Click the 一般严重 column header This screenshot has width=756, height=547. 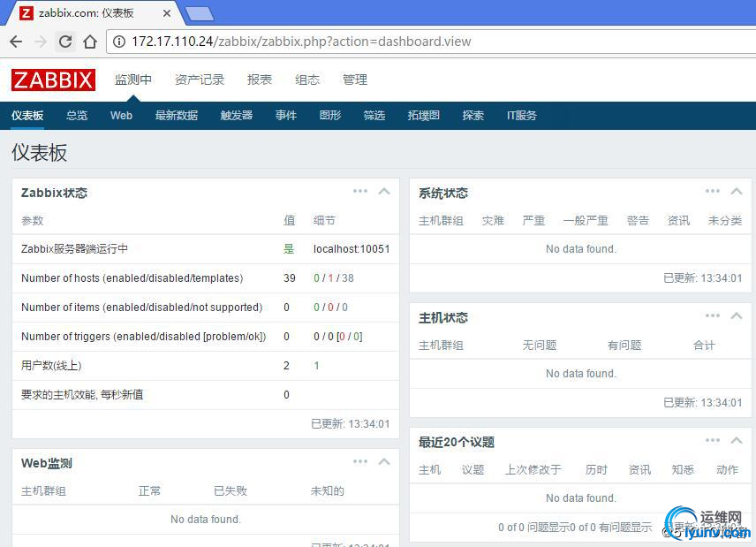coord(586,221)
